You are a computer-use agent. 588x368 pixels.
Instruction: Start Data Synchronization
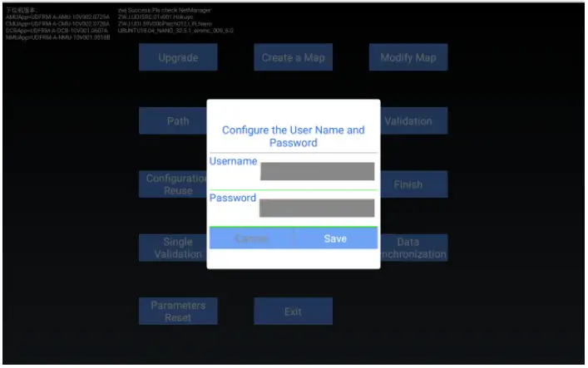coord(414,248)
